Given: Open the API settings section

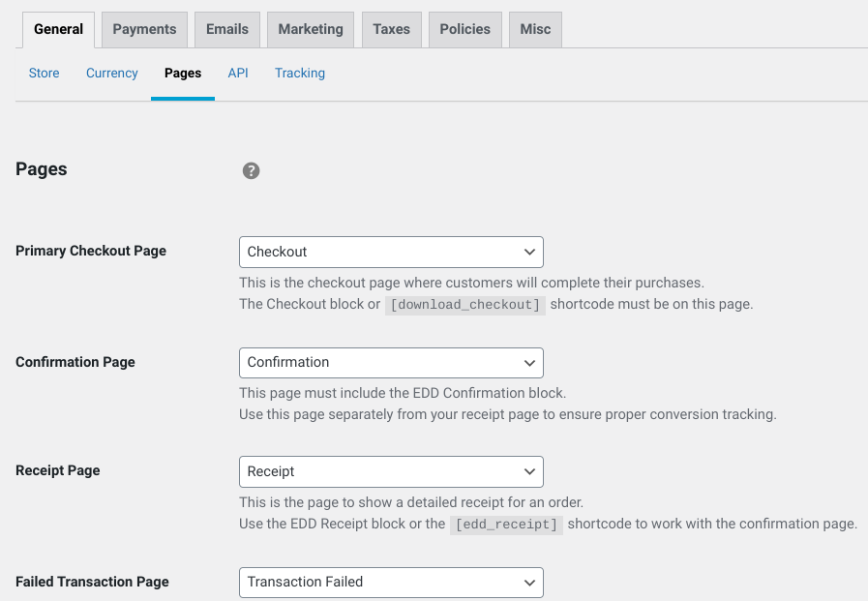Looking at the screenshot, I should pyautogui.click(x=238, y=73).
